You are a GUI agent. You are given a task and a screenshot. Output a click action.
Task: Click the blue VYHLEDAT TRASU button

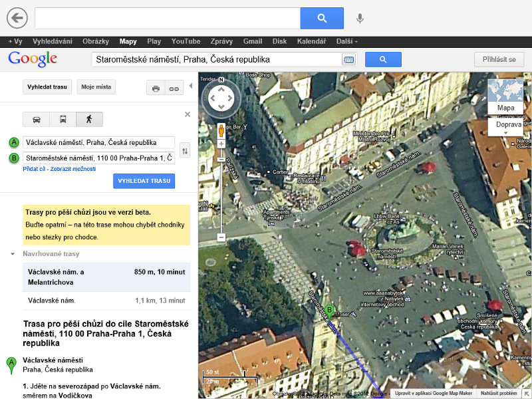[x=144, y=181]
